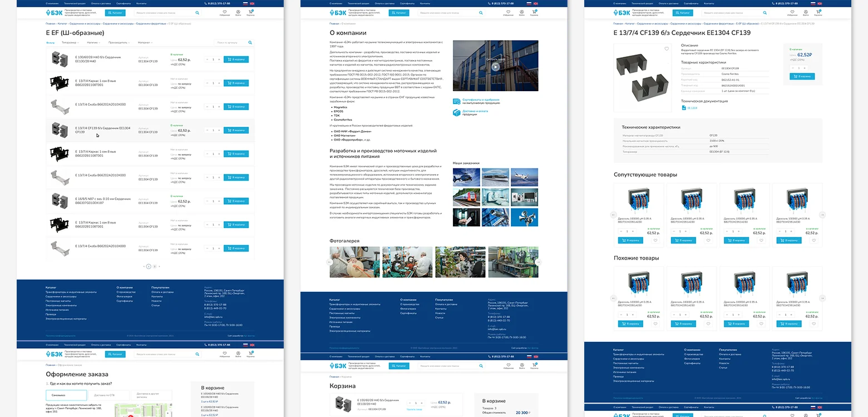Show previous photos with the Фотогалерея left arrow
This screenshot has height=417, width=868.
[x=330, y=262]
